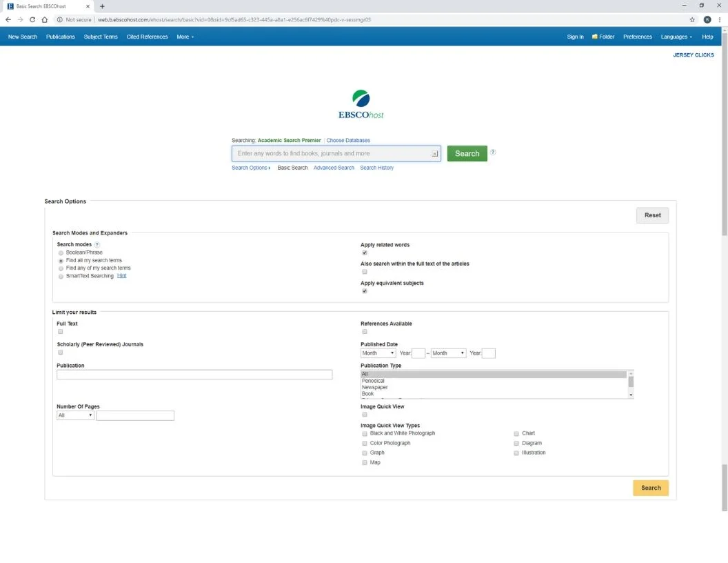Screen dimensions: 728x563
Task: Go to browser home icon
Action: click(45, 19)
